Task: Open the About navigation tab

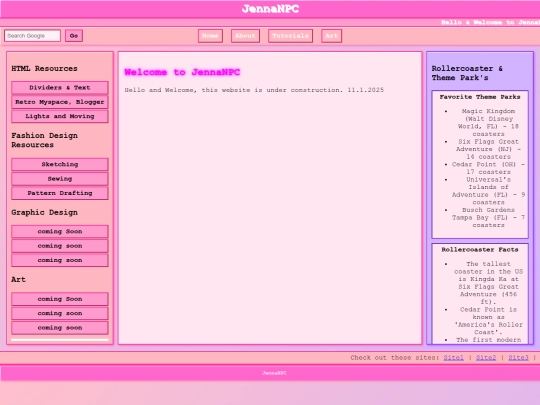Action: [245, 36]
